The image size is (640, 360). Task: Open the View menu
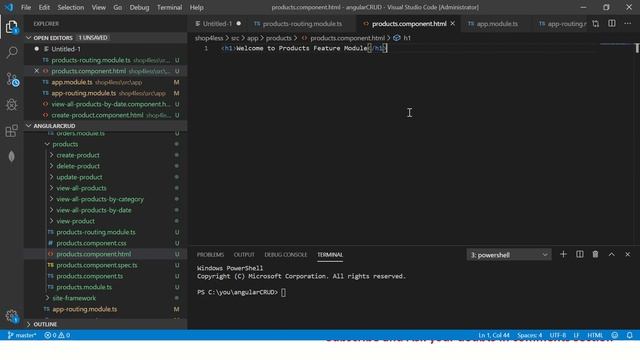pyautogui.click(x=98, y=7)
